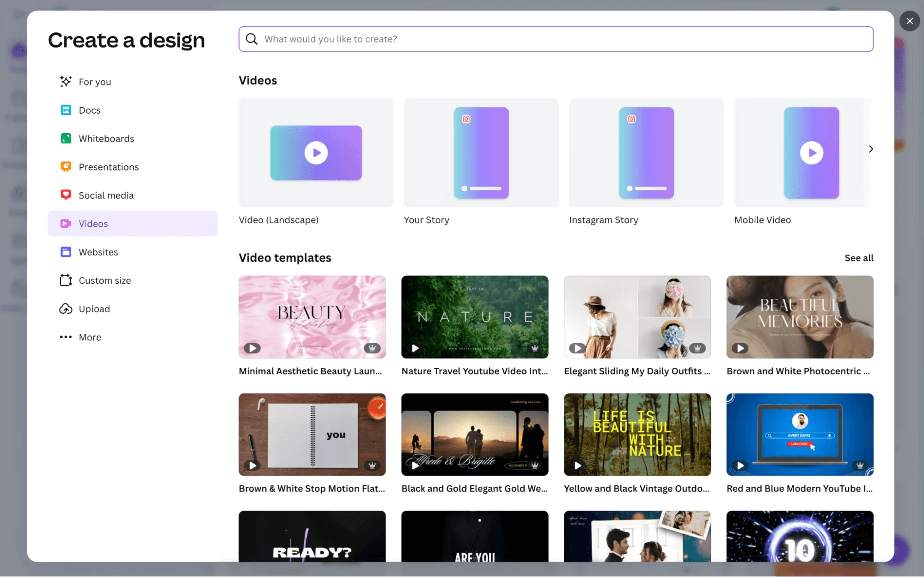924x577 pixels.
Task: Click the Upload cloud icon
Action: tap(66, 309)
